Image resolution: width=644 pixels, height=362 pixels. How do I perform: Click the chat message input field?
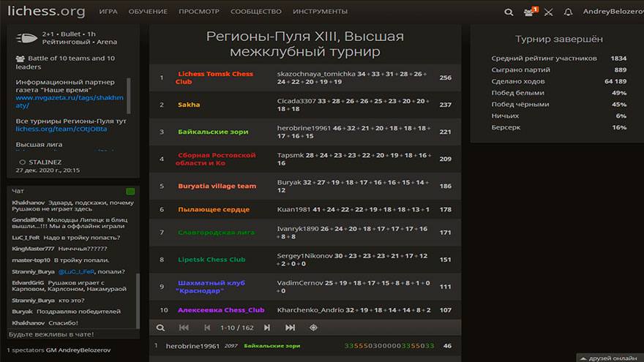coord(73,334)
